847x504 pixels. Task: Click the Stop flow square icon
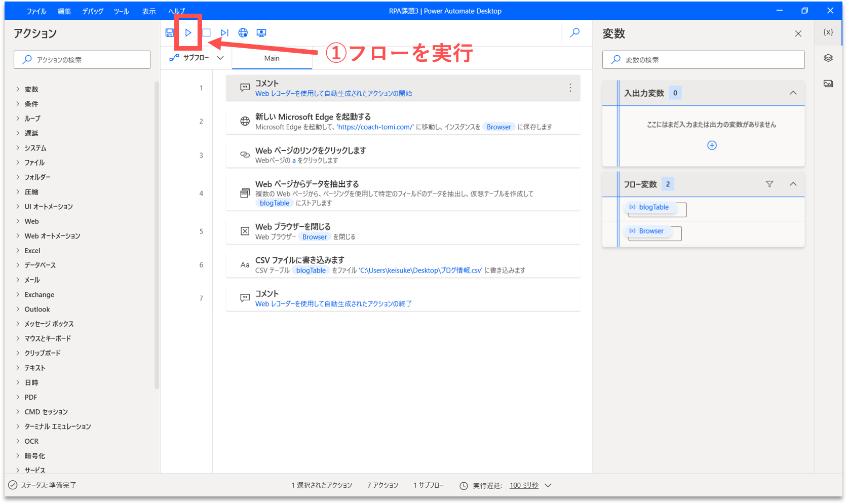tap(206, 33)
